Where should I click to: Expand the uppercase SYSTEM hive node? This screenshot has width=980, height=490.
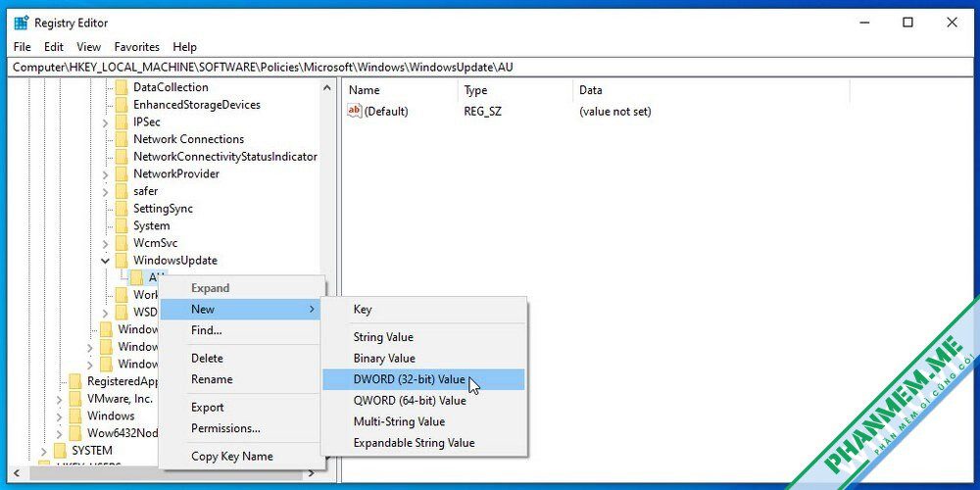pyautogui.click(x=44, y=451)
